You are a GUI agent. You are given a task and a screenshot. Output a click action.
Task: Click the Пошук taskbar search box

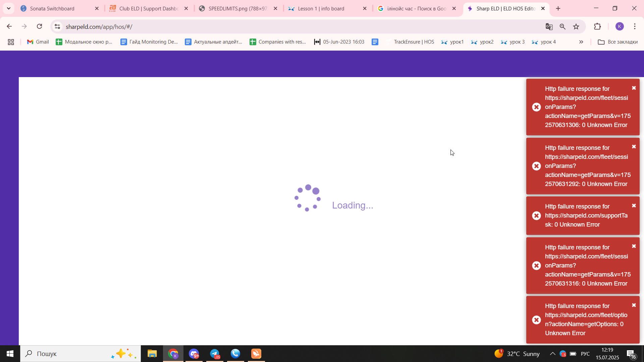80,354
